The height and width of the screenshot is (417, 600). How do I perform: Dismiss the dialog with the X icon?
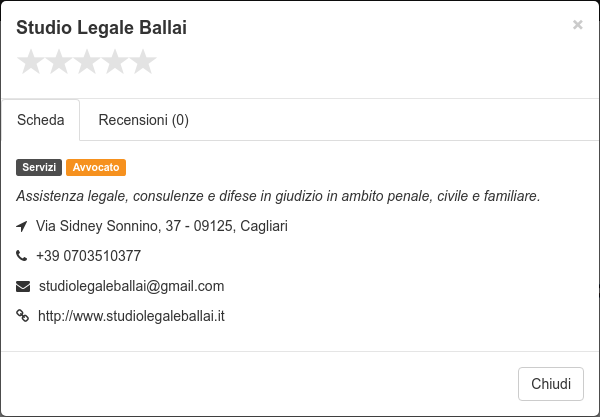click(577, 25)
